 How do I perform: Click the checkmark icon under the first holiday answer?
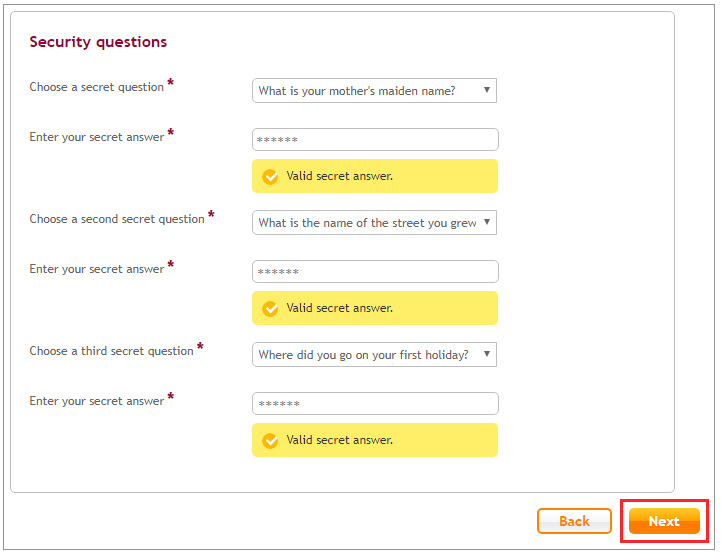point(270,440)
